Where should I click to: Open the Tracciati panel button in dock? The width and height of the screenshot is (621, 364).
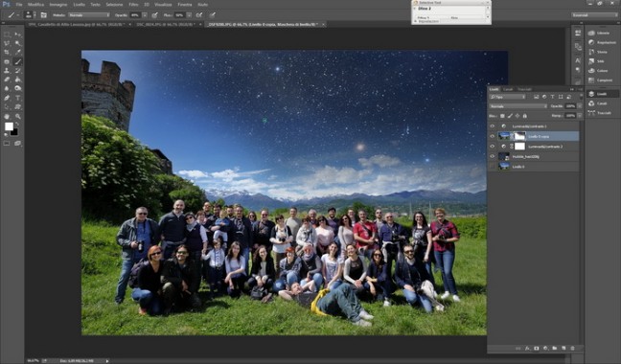click(602, 113)
